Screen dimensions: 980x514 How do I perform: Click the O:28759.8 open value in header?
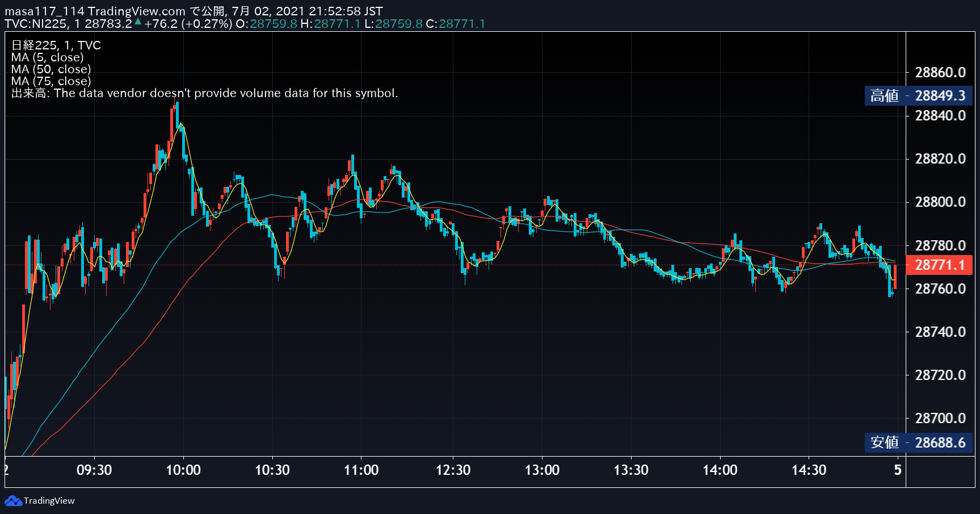(x=266, y=24)
